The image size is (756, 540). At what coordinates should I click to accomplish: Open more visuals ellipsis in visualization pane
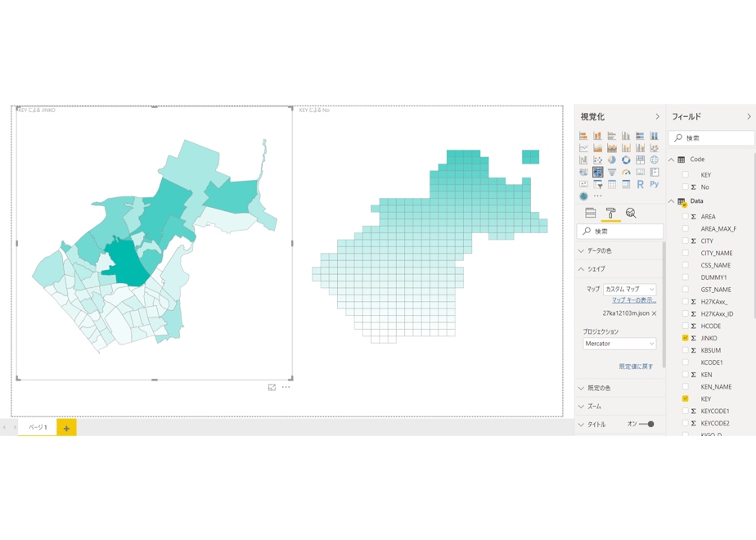598,196
